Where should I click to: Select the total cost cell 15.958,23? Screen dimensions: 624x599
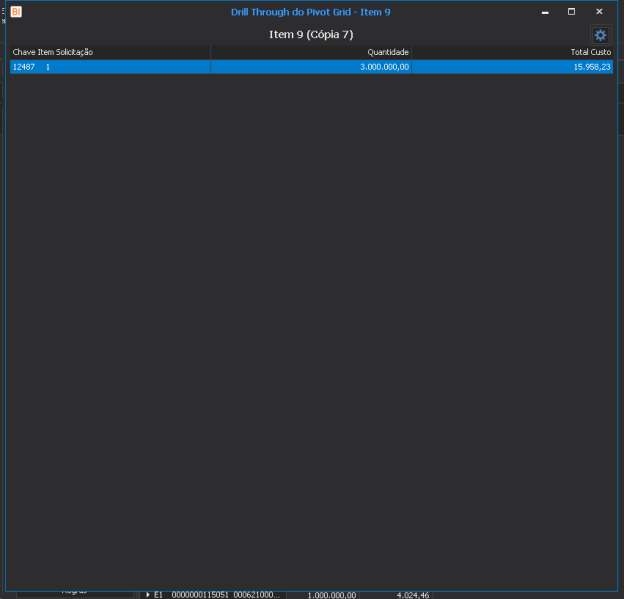tap(512, 67)
